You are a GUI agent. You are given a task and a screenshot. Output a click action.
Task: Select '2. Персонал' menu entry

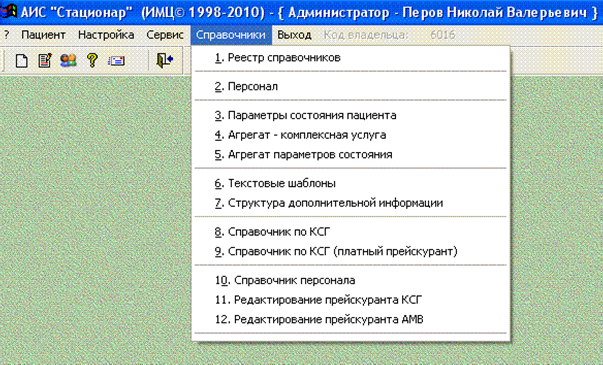[x=351, y=87]
